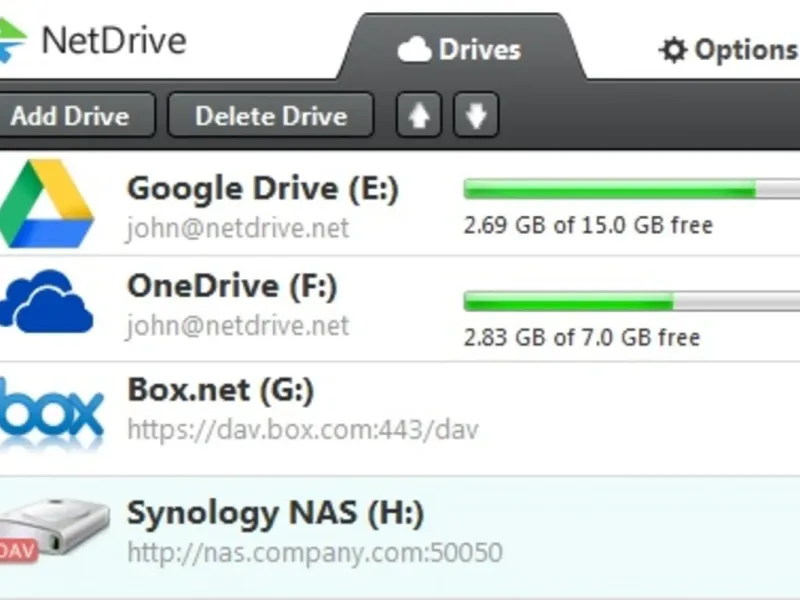Switch to the Drives tab

click(461, 49)
